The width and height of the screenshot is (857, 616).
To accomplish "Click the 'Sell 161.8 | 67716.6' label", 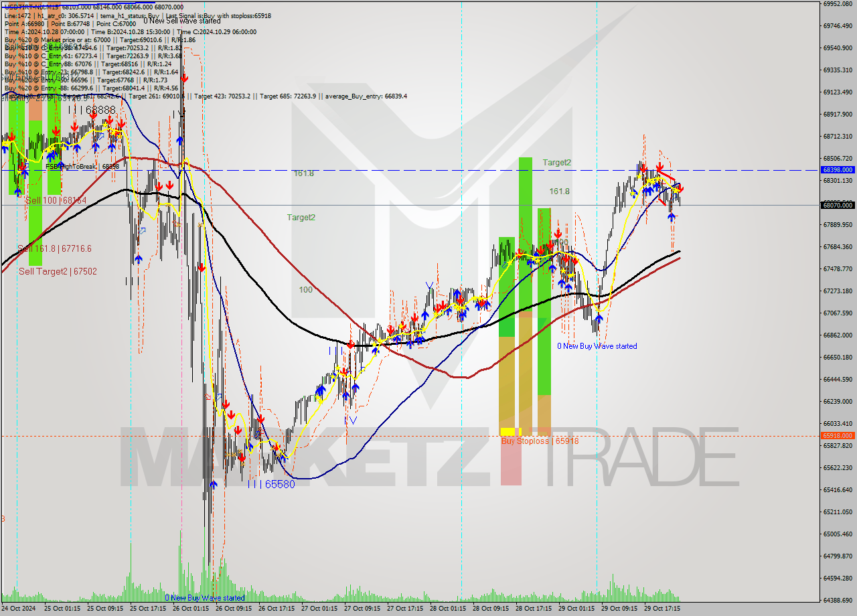I will [x=54, y=248].
